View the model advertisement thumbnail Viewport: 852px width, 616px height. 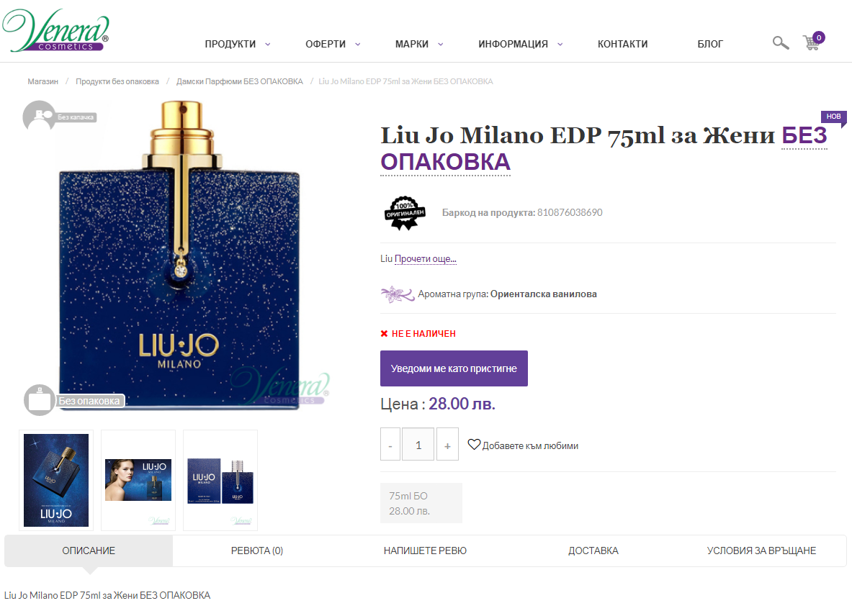pyautogui.click(x=138, y=480)
